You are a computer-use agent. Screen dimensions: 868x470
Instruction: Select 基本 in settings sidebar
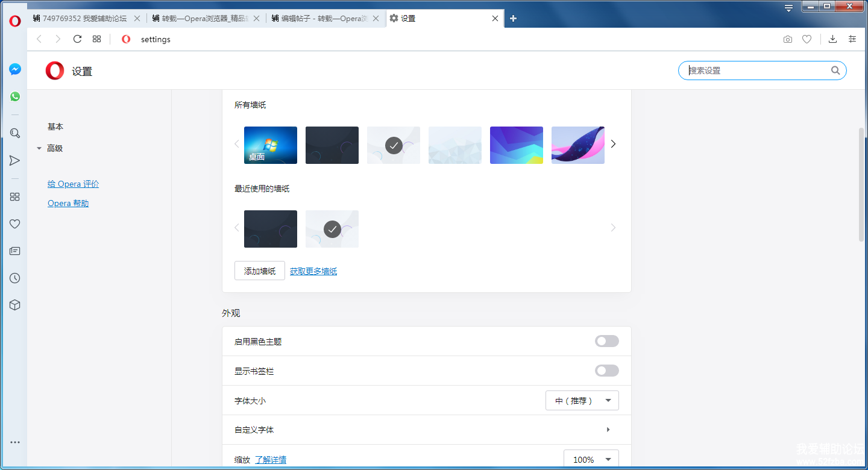click(55, 127)
